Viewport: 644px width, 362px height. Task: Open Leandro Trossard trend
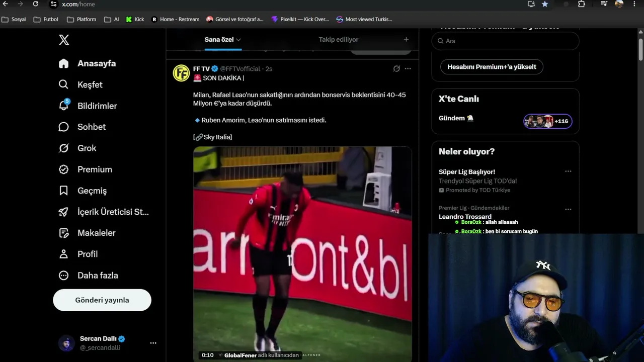(465, 217)
